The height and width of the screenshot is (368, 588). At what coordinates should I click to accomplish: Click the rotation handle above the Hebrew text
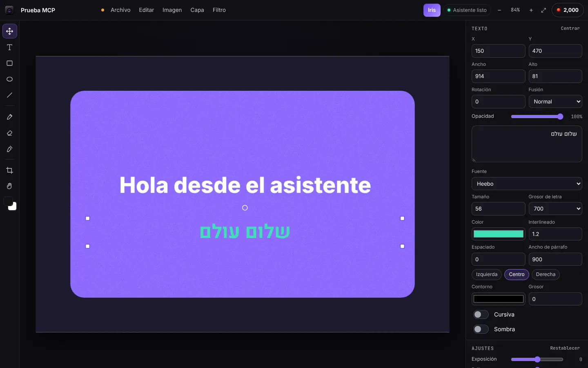point(245,208)
